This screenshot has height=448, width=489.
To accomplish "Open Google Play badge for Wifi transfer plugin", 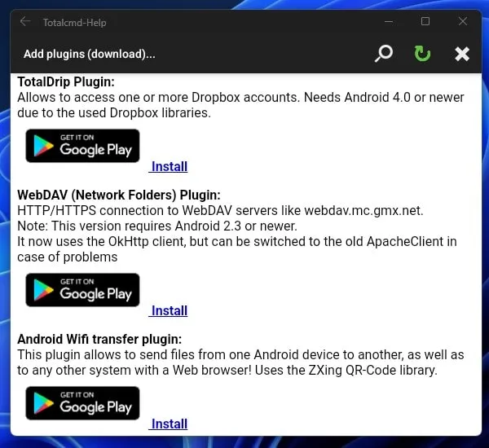I will [82, 403].
